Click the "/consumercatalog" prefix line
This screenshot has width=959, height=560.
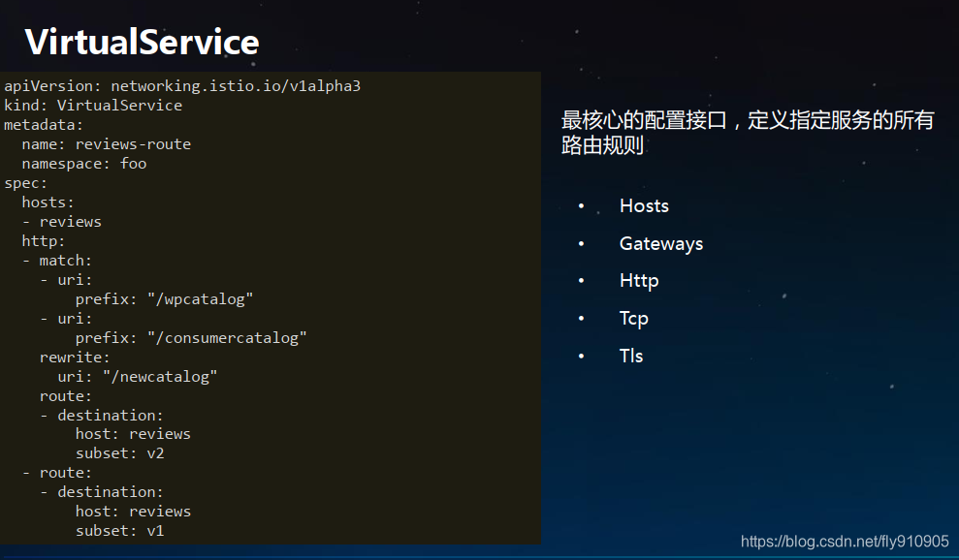[191, 337]
